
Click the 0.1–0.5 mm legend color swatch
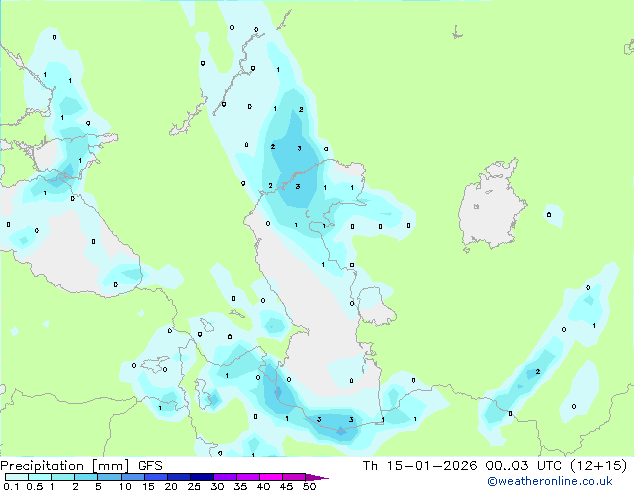(17, 477)
